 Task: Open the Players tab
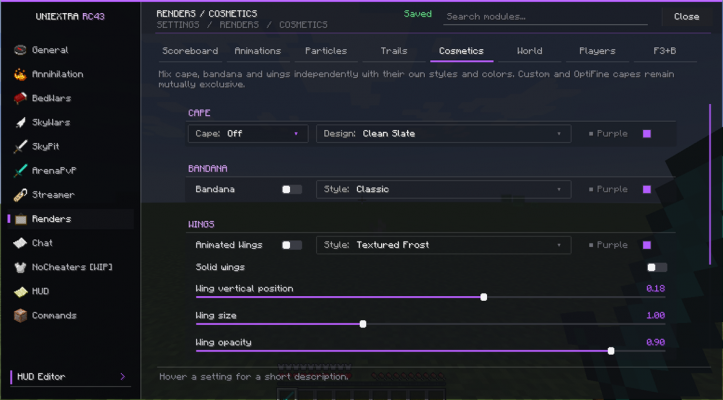click(597, 51)
